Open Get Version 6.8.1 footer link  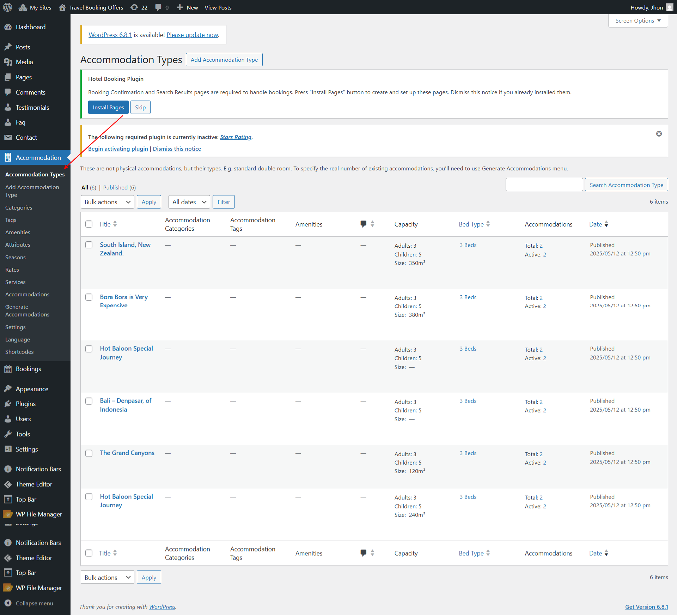tap(647, 607)
